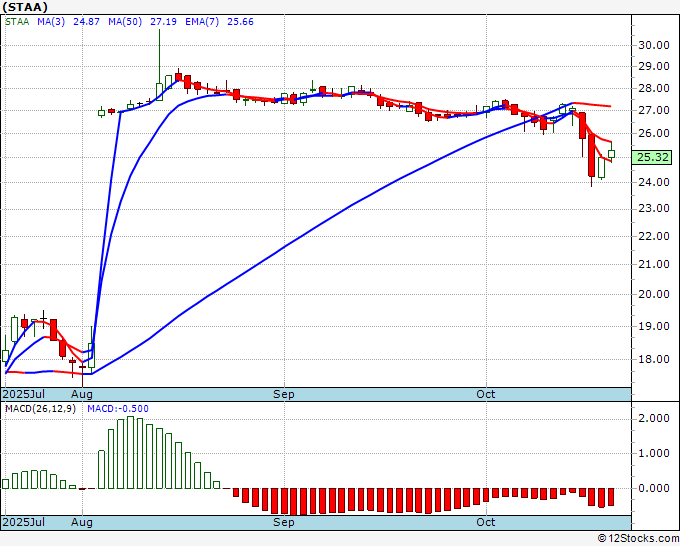Click the EMA(7) indicator label

(x=202, y=22)
